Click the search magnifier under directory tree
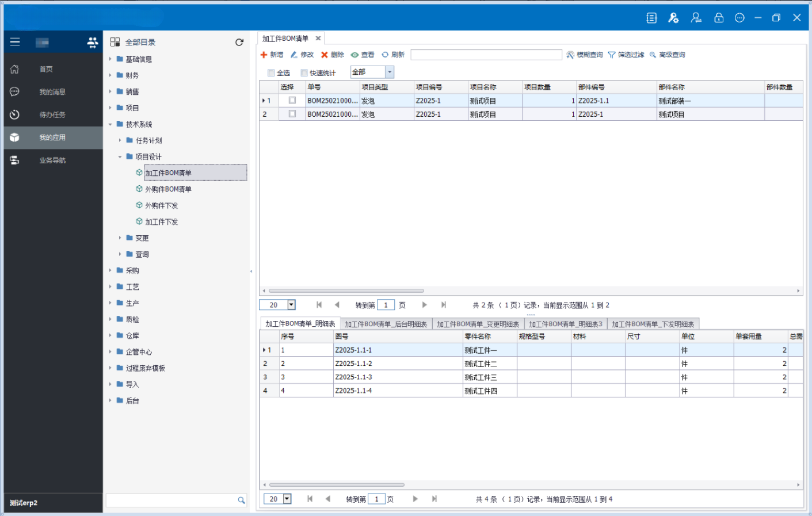Screen dimensions: 812x516 242,500
